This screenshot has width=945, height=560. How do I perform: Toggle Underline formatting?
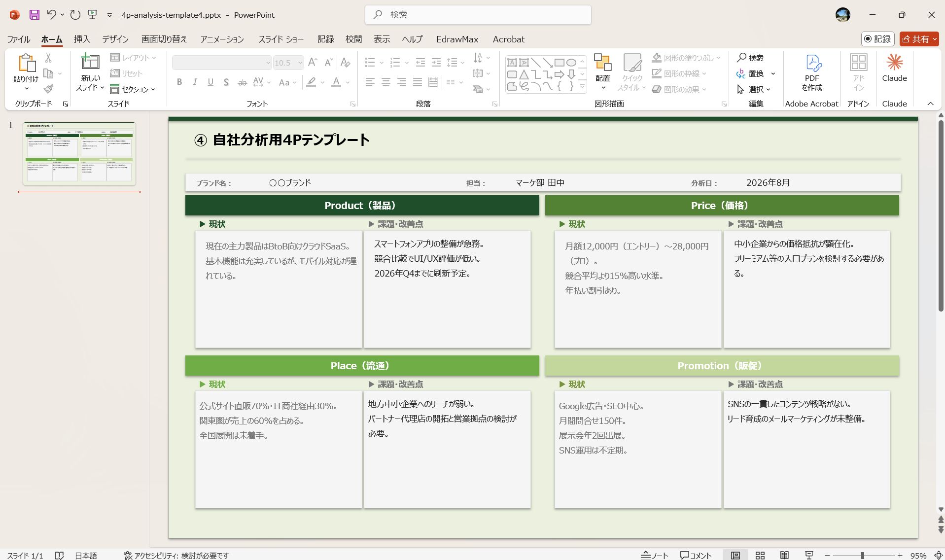[x=210, y=82]
